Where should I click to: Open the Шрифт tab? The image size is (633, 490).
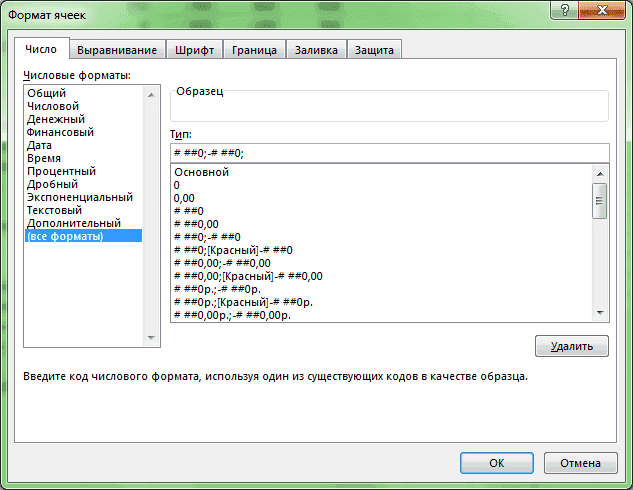point(194,50)
